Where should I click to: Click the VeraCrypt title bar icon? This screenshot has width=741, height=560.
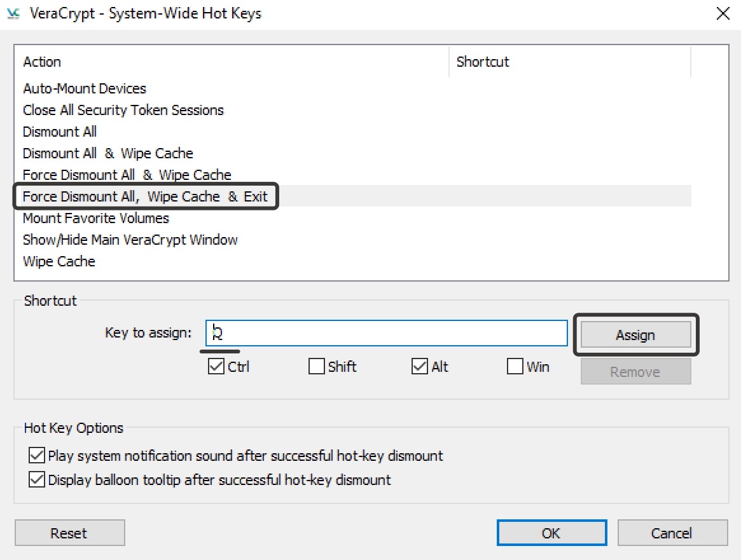pos(13,13)
